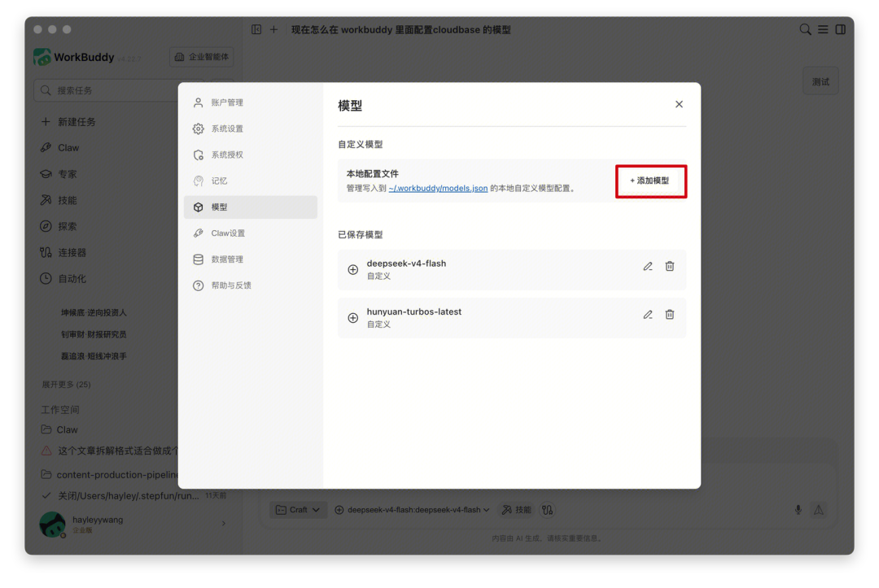Image resolution: width=879 pixels, height=588 pixels.
Task: Click the connector icon in input bar
Action: [x=548, y=510]
